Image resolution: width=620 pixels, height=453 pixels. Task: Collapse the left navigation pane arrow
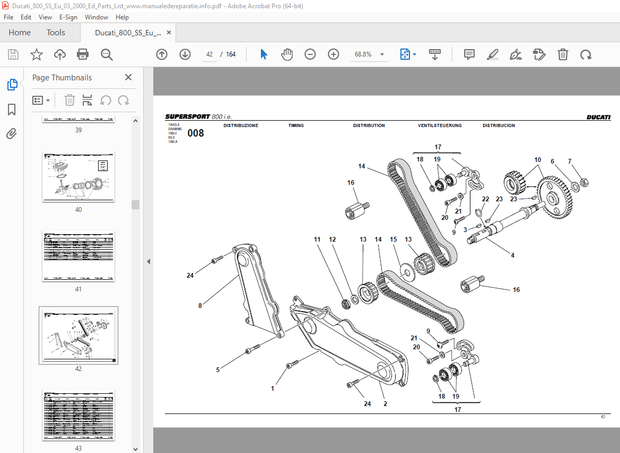coord(149,261)
